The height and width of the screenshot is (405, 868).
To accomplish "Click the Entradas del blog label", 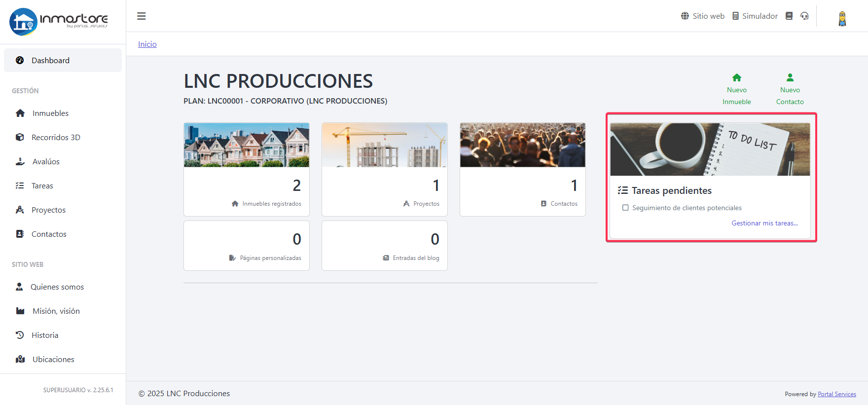I will pos(416,258).
